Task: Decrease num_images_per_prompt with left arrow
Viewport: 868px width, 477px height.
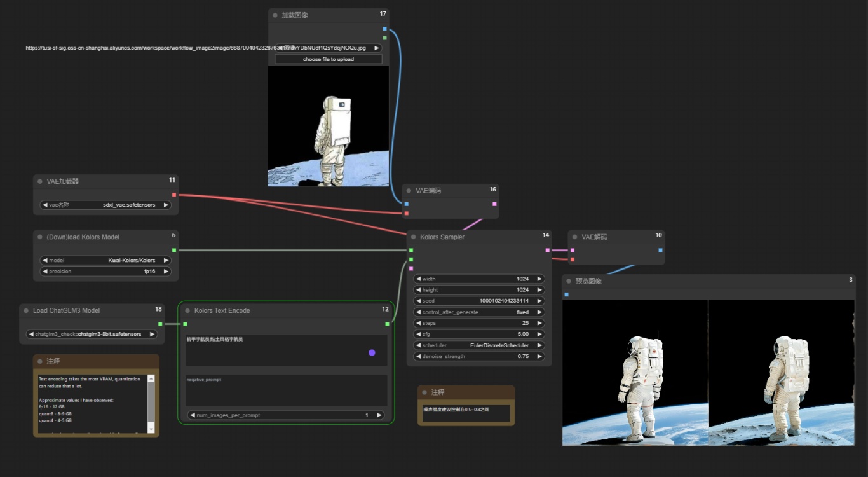Action: tap(193, 415)
